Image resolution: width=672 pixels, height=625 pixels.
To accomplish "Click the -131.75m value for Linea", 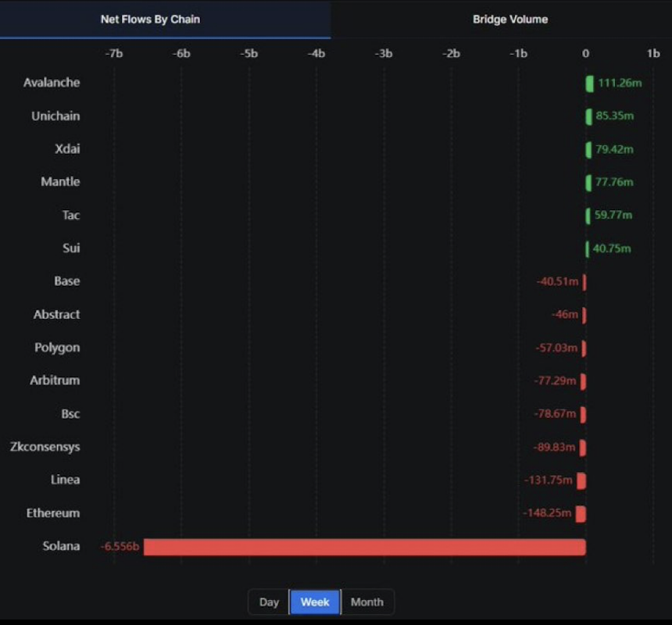I will pos(548,480).
